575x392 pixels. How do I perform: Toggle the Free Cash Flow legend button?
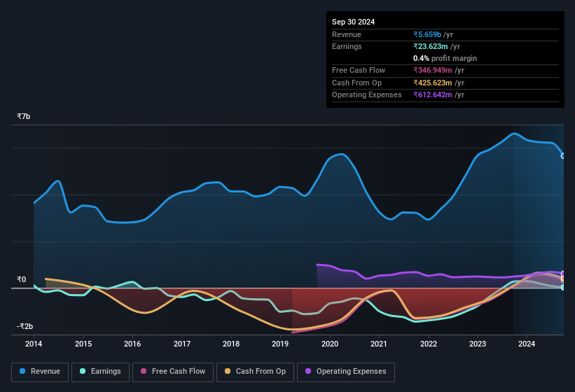coord(173,372)
